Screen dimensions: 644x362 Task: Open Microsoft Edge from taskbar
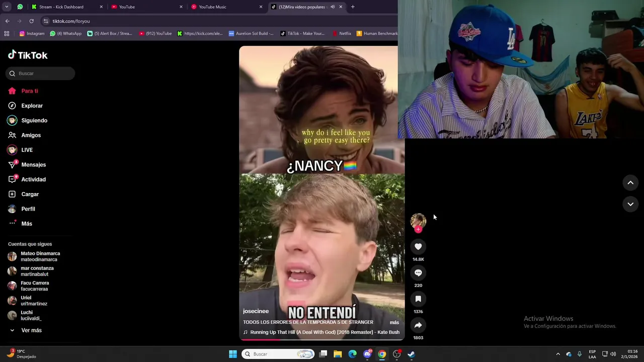[x=352, y=354]
